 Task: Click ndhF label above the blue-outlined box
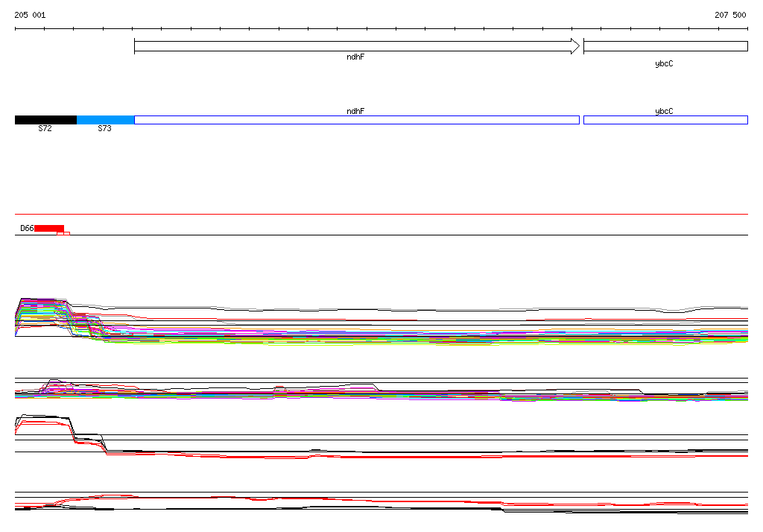(355, 111)
